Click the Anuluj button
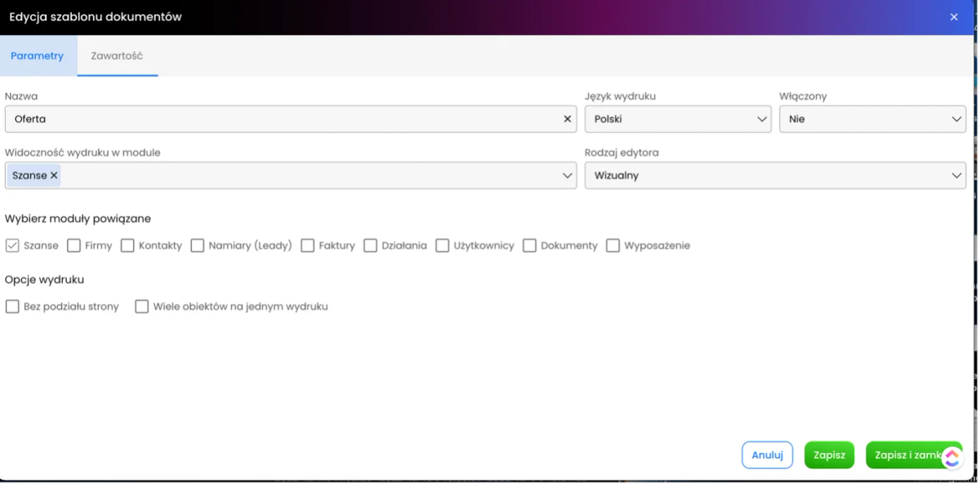The image size is (980, 484). [768, 455]
